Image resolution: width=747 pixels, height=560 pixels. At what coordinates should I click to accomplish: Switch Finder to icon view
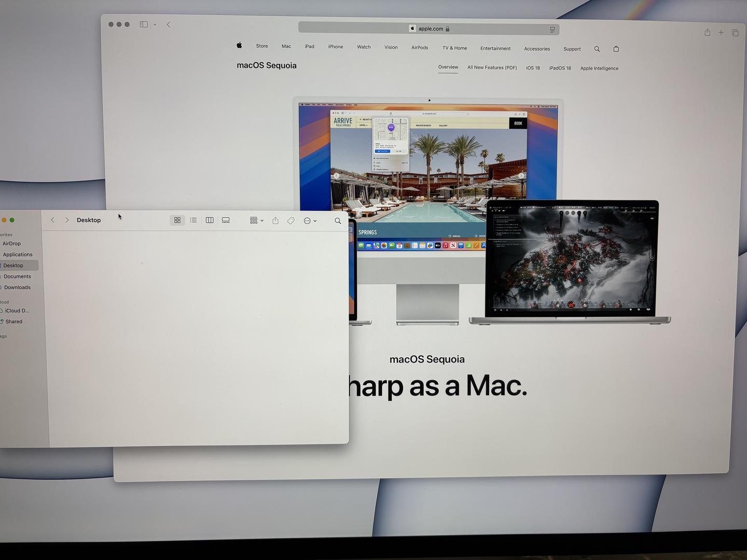pos(177,220)
